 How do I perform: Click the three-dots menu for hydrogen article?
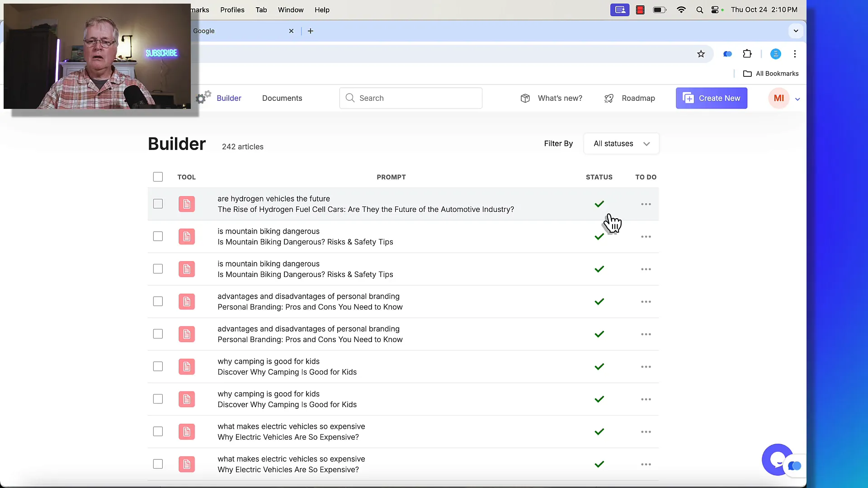pyautogui.click(x=646, y=204)
